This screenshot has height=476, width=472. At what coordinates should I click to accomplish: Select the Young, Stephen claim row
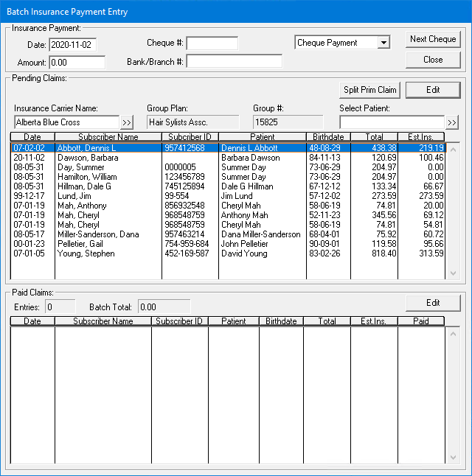point(108,253)
